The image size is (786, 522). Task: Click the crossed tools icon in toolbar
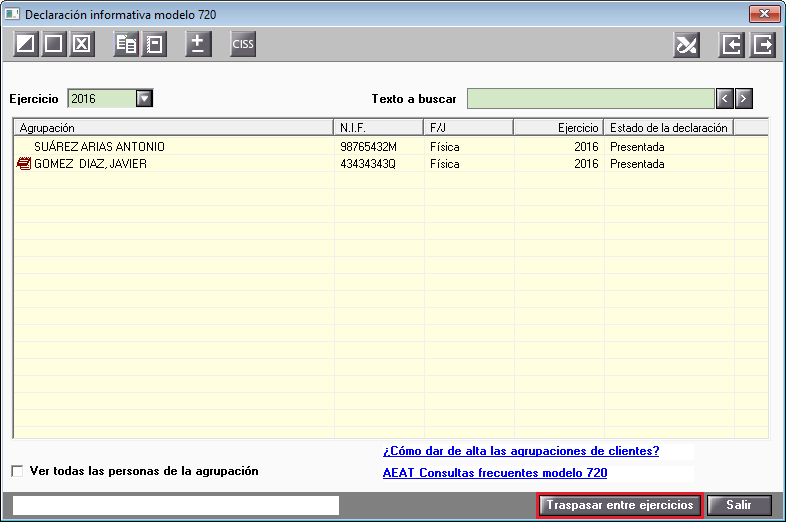point(686,45)
